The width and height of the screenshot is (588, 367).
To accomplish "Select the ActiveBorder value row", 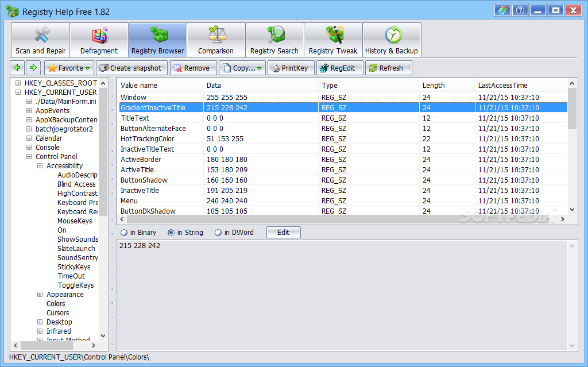I will (342, 160).
